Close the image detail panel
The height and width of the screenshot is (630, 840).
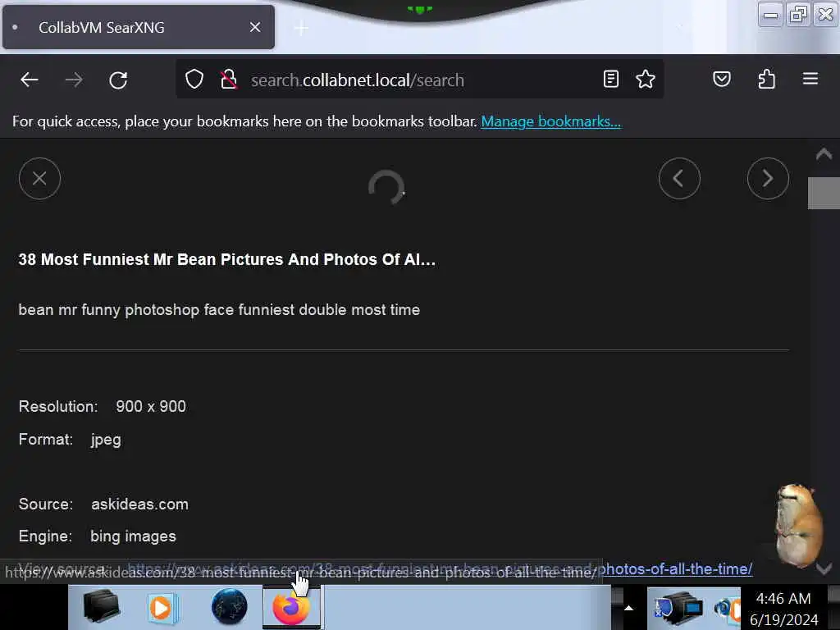pos(39,178)
